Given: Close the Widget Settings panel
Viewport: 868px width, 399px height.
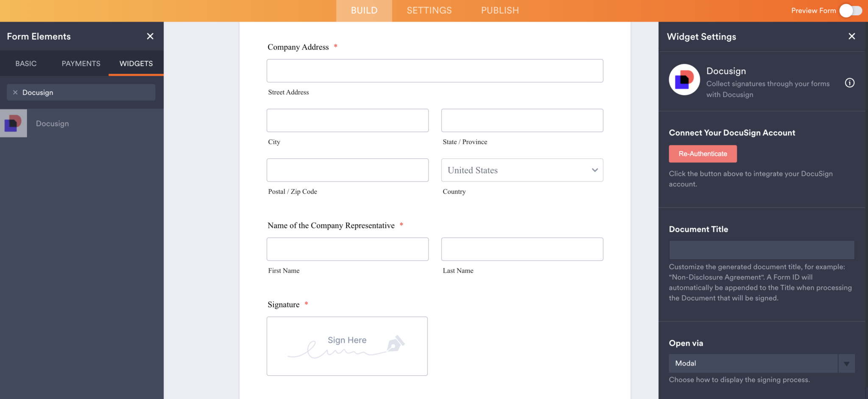Looking at the screenshot, I should [852, 36].
